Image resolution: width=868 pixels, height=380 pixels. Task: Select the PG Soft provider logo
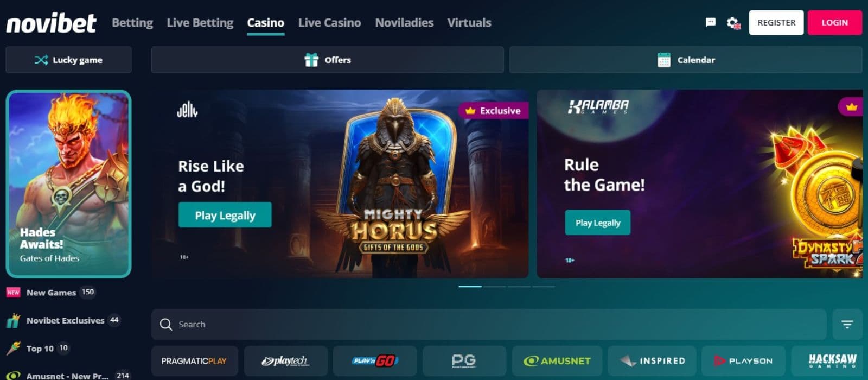464,361
